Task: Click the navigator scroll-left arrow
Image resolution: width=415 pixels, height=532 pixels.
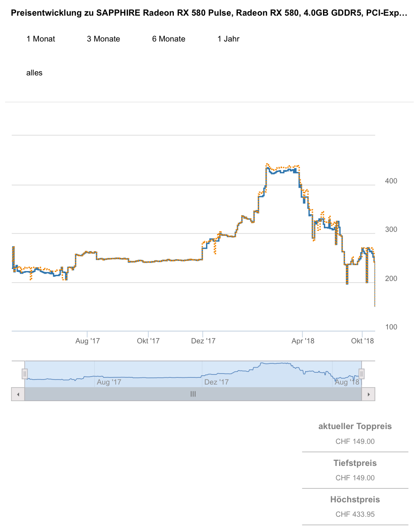Action: click(18, 394)
